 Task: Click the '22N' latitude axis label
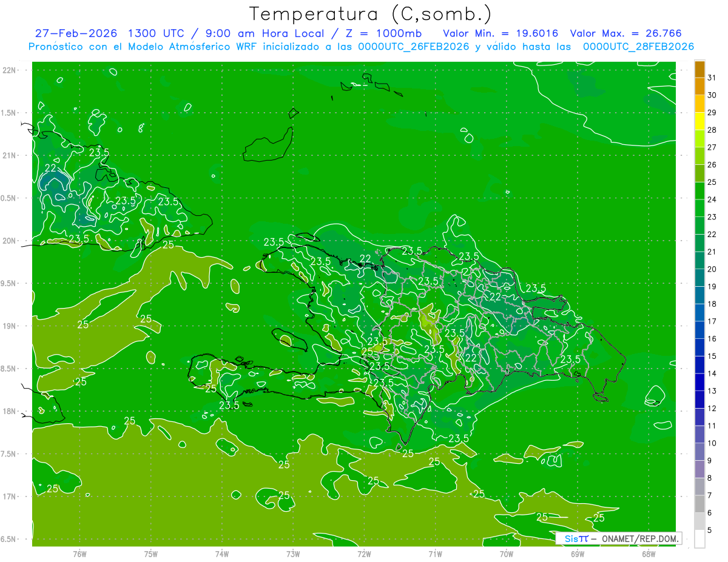pos(10,70)
